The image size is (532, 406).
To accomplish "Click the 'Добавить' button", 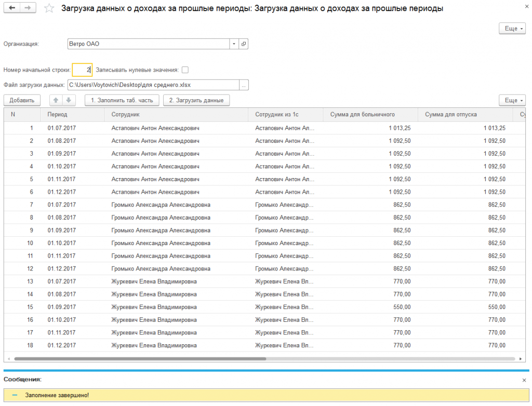I will 22,100.
